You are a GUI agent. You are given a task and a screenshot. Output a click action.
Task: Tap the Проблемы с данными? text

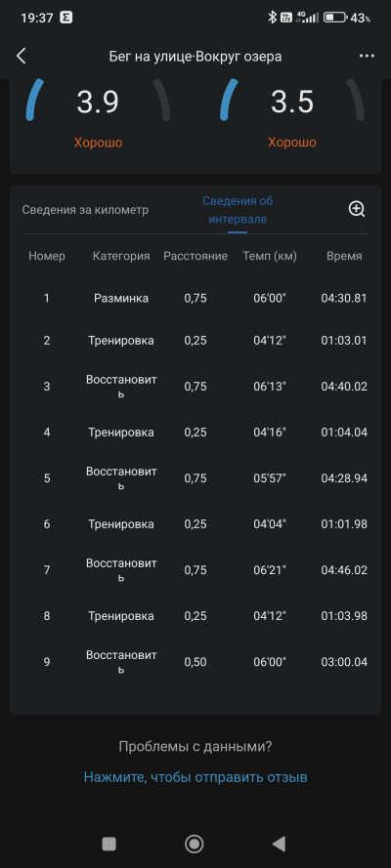point(195,747)
